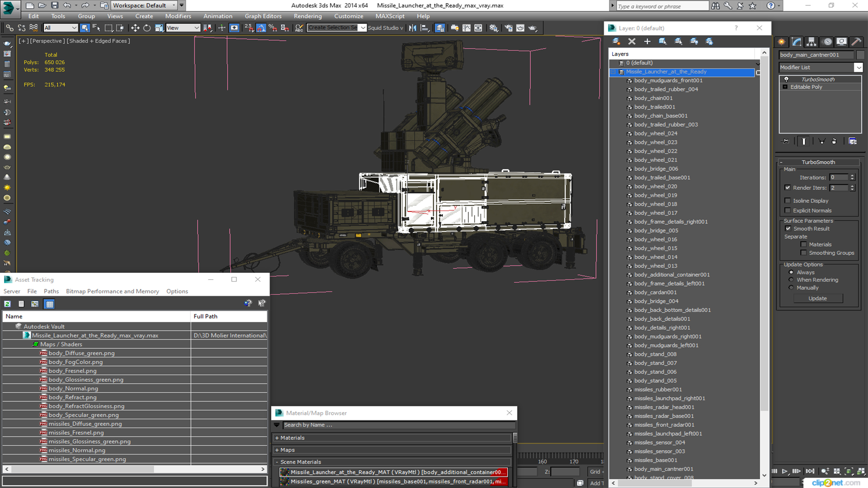Collapse the TurboSmooth rollout
Viewport: 868px width, 488px height.
pyautogui.click(x=818, y=162)
